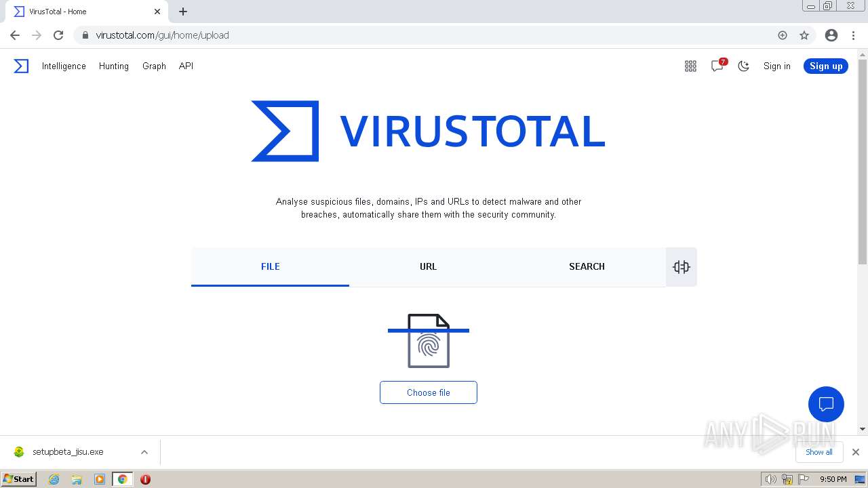Click the browser forward arrow
The height and width of the screenshot is (488, 868).
click(37, 35)
